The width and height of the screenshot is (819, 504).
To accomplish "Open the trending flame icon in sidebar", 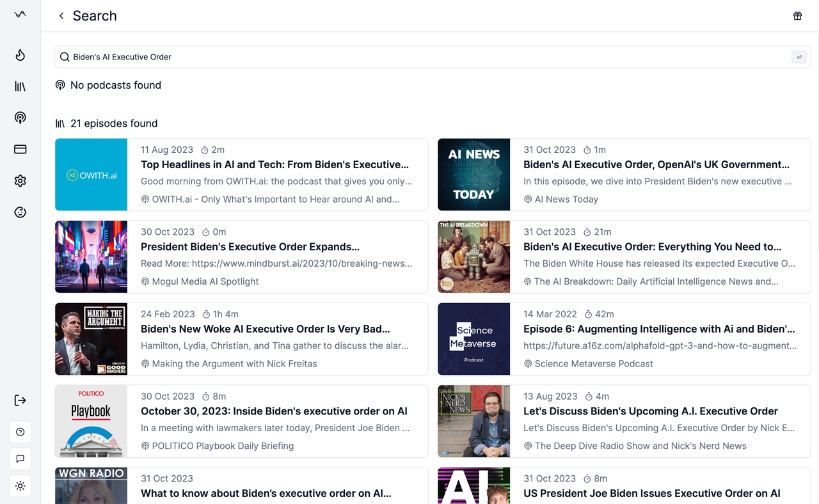I will (20, 56).
